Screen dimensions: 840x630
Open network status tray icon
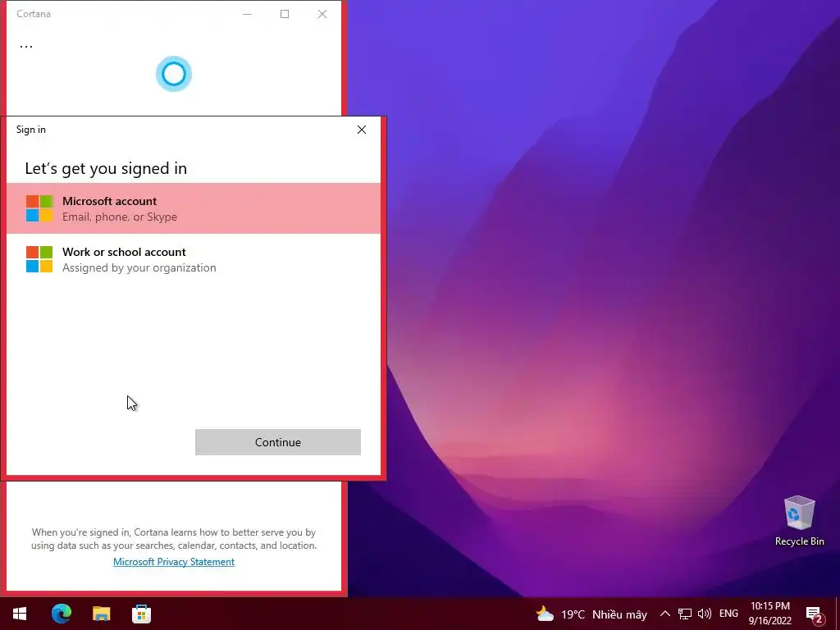(685, 614)
